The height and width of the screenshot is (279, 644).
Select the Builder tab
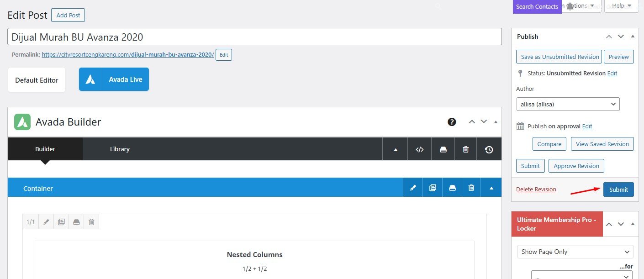pos(45,149)
